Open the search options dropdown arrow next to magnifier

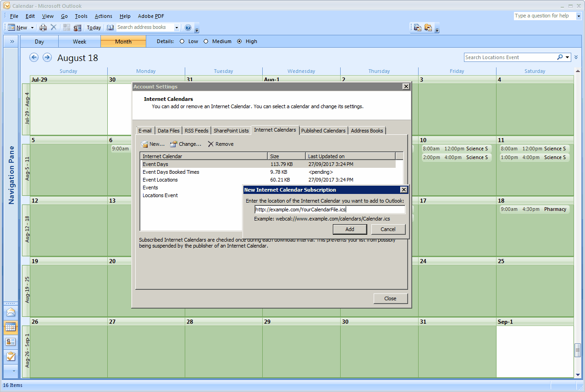[568, 57]
